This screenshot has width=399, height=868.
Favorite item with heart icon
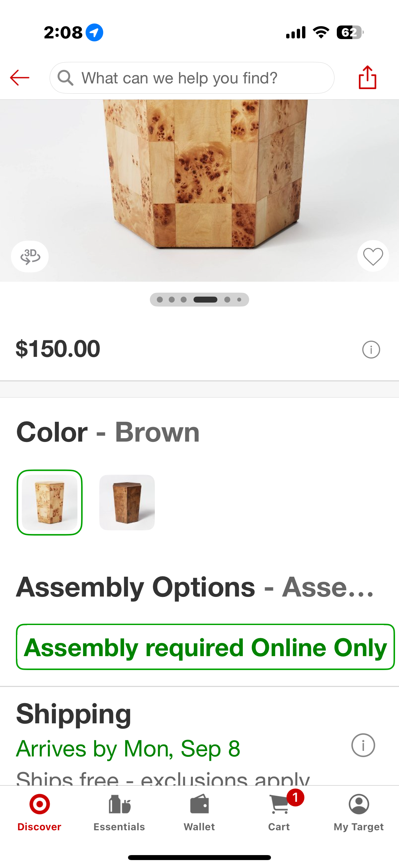click(373, 257)
